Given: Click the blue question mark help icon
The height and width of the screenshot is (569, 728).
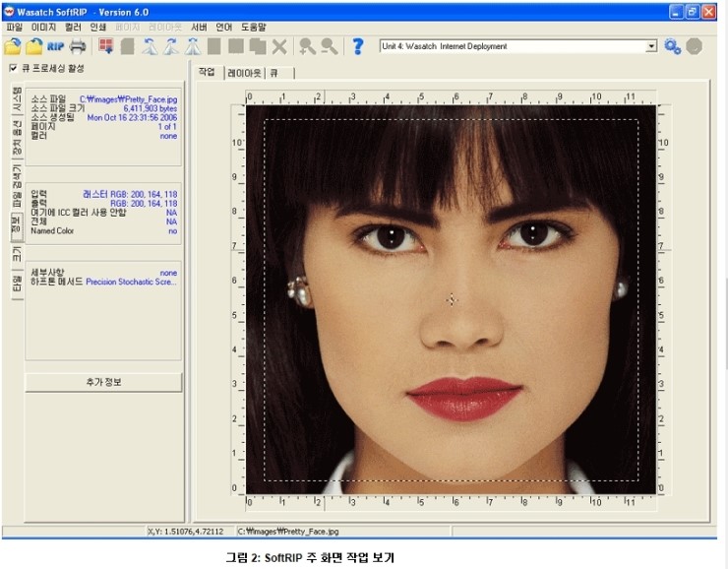Looking at the screenshot, I should click(x=358, y=46).
